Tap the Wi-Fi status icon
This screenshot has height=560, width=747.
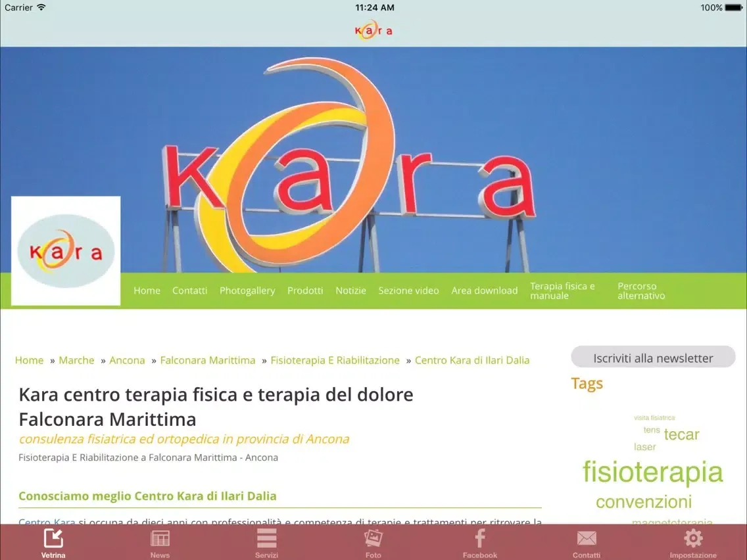[x=41, y=7]
